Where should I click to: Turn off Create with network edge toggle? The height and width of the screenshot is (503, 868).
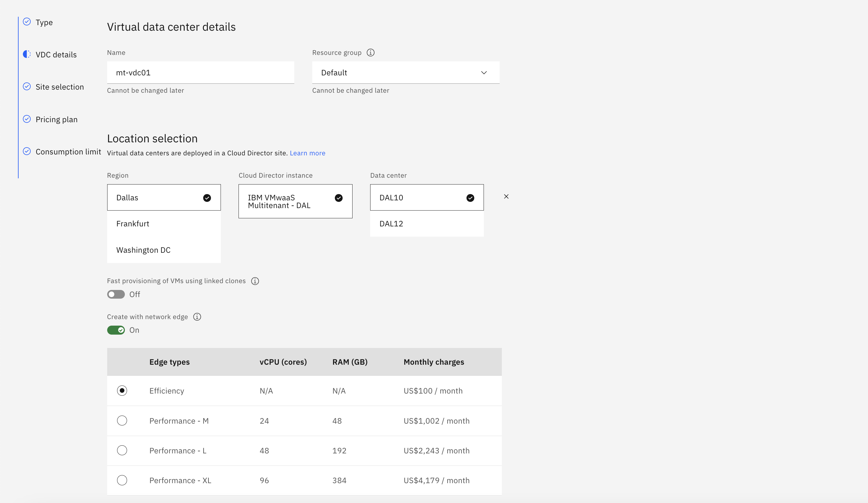click(116, 330)
